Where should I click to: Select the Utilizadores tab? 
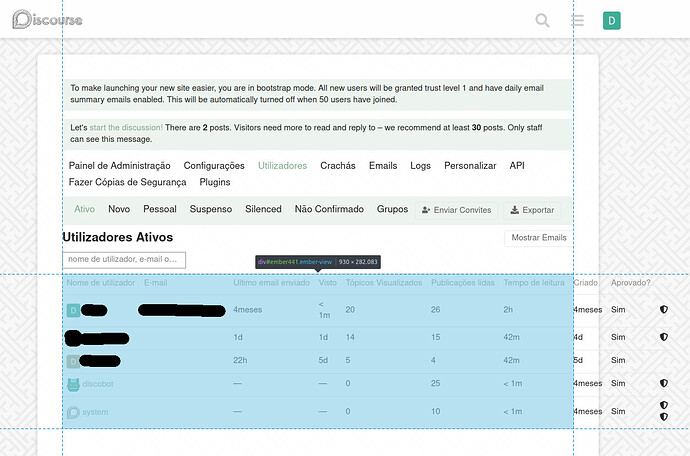click(283, 165)
